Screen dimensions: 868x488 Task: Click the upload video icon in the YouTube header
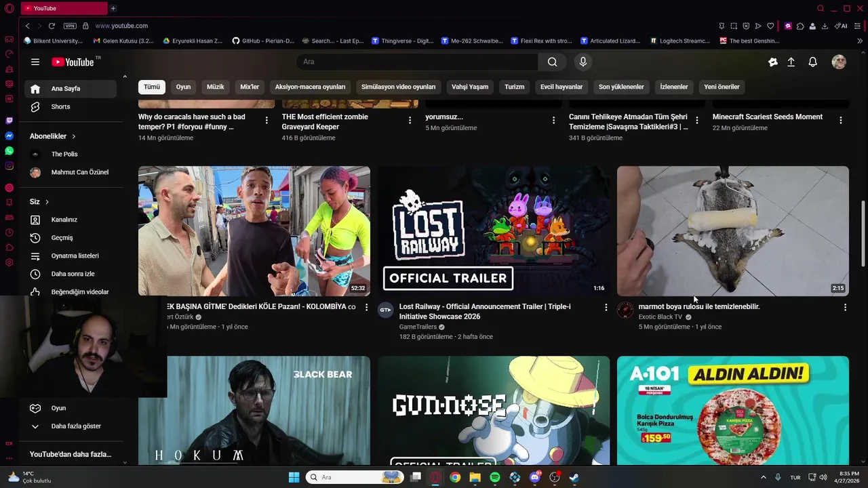791,62
